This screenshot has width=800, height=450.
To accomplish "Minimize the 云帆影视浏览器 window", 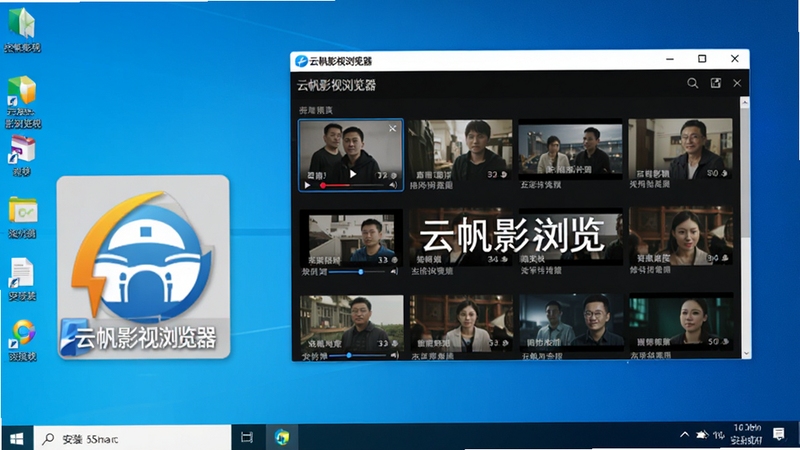I will pos(670,59).
